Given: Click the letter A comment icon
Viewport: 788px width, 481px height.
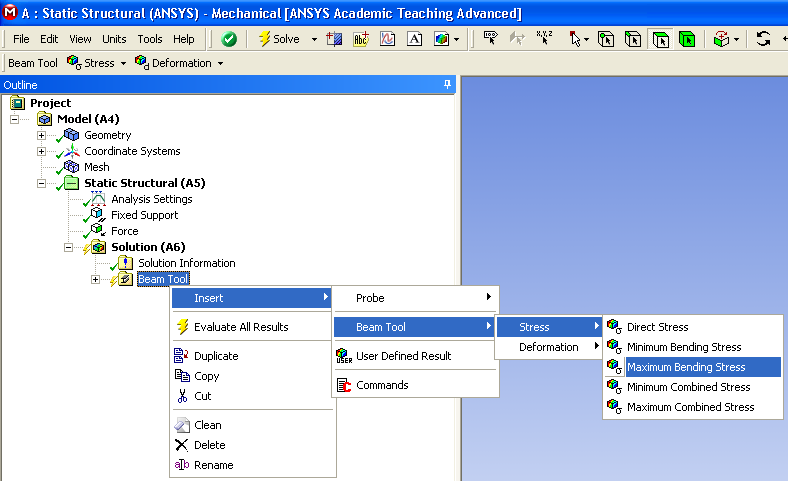Looking at the screenshot, I should click(415, 39).
